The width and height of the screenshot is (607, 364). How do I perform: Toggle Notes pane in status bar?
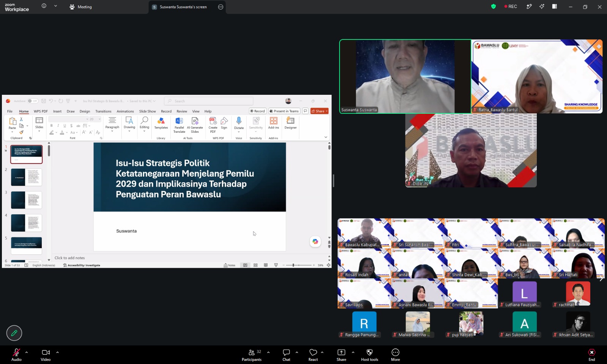[230, 265]
